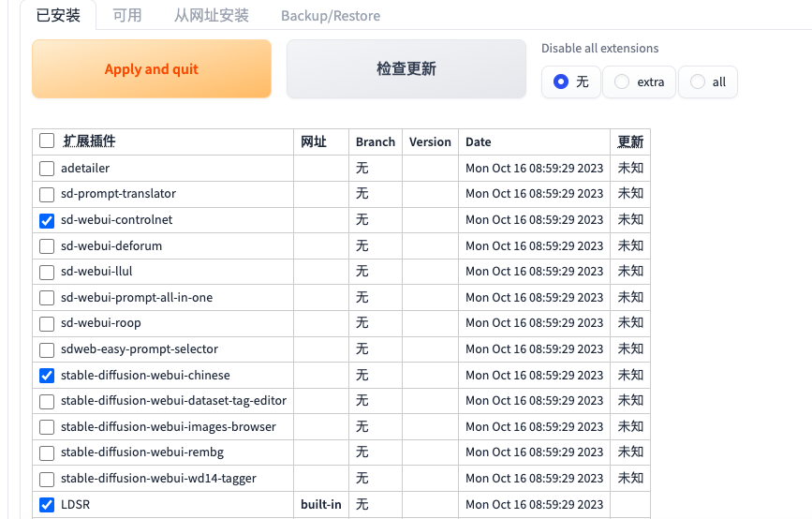Enable the sd-webui-prompt-all-in-one checkbox
The image size is (812, 519).
point(47,298)
